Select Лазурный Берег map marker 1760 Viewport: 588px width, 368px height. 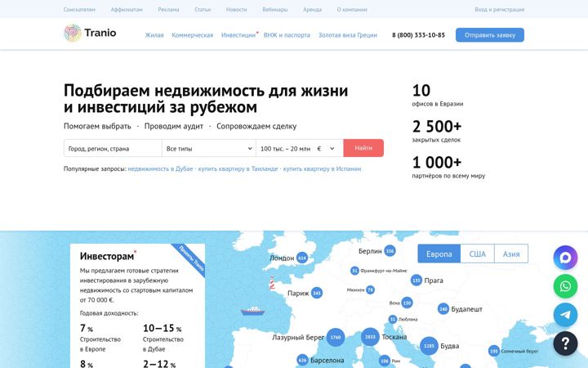(336, 337)
